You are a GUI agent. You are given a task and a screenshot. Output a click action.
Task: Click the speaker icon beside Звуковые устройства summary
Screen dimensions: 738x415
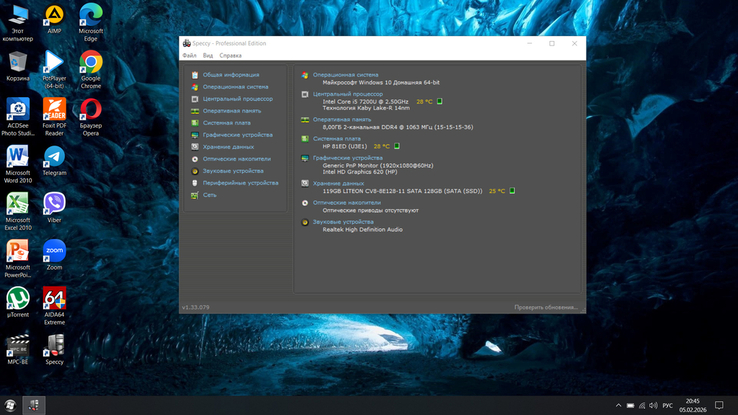click(305, 222)
